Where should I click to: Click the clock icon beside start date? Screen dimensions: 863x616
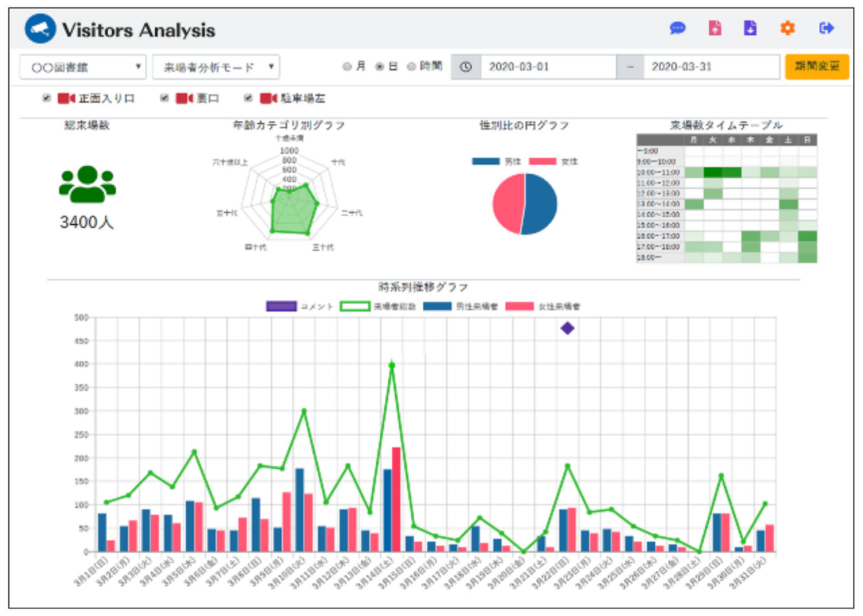click(x=466, y=67)
